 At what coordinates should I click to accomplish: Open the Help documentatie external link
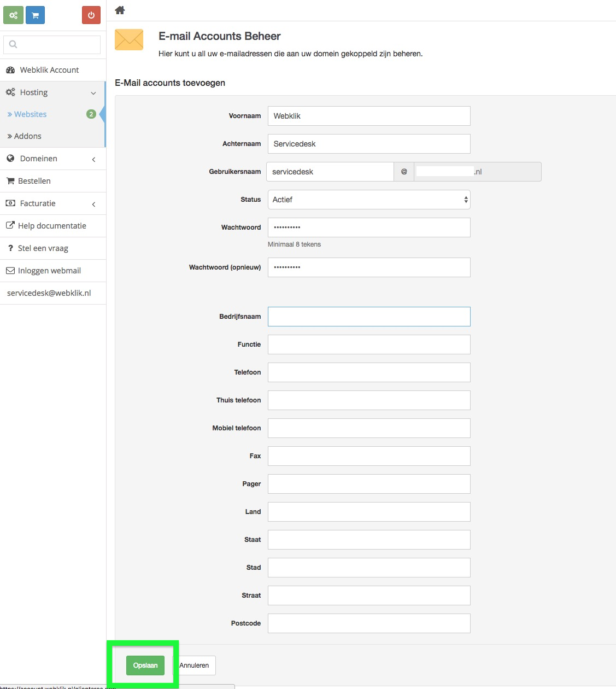[x=52, y=226]
